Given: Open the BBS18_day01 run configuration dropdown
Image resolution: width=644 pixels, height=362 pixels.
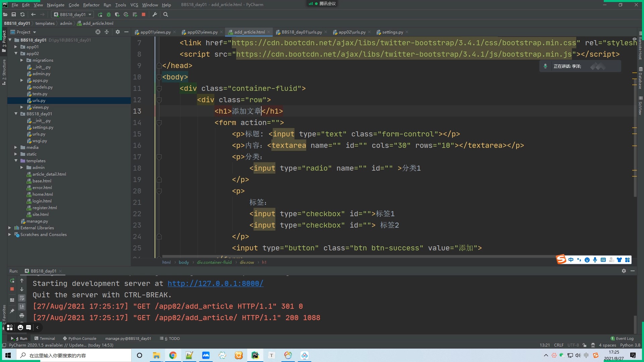Looking at the screenshot, I should point(73,14).
